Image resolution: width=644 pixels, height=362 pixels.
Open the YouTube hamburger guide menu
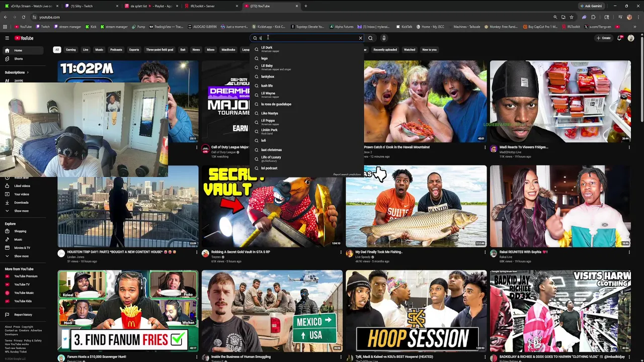coord(7,38)
